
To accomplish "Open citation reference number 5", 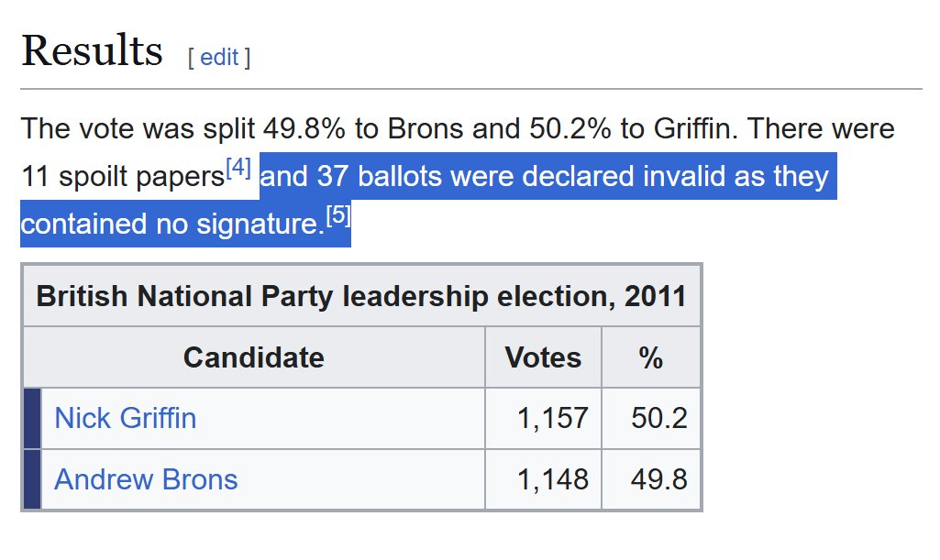I will point(338,214).
